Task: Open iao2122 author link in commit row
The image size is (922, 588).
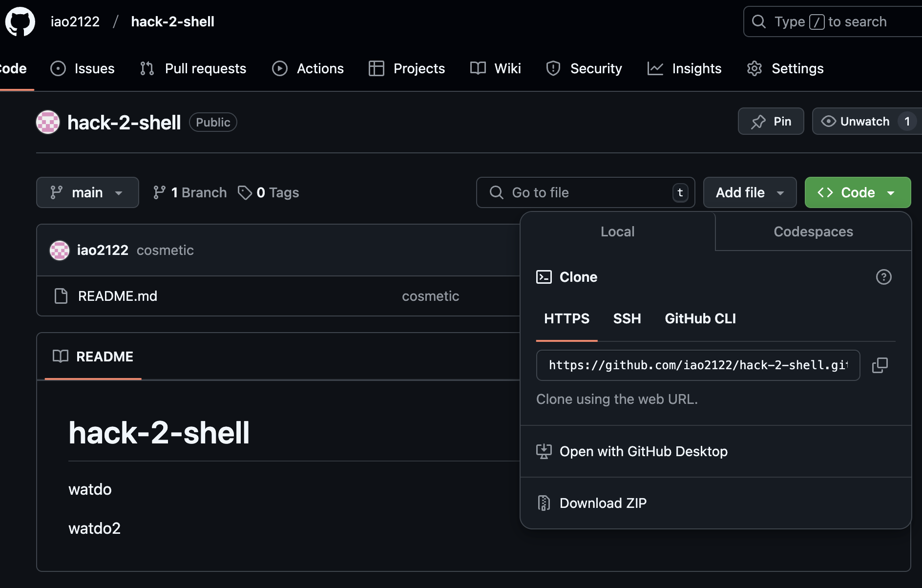Action: 103,250
